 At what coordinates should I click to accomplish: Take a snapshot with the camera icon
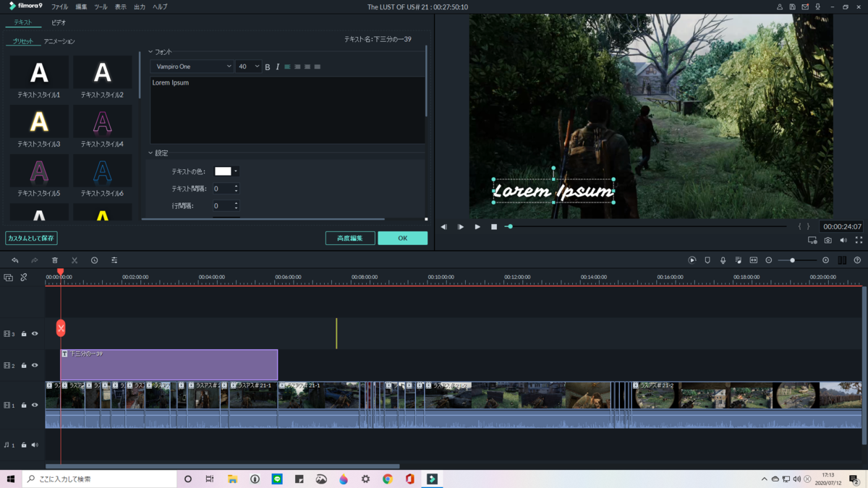[828, 240]
